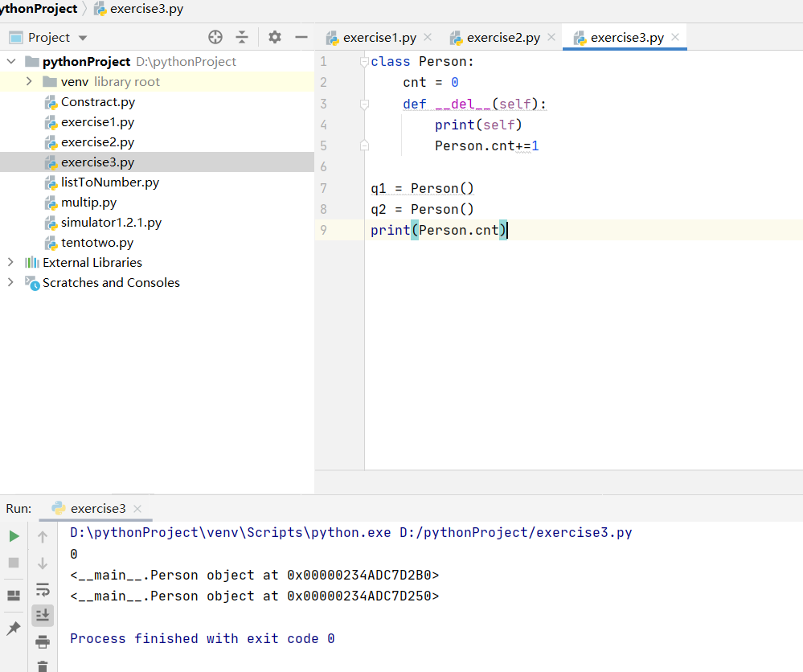Click the Restore Layout icon in Run panel

[14, 596]
